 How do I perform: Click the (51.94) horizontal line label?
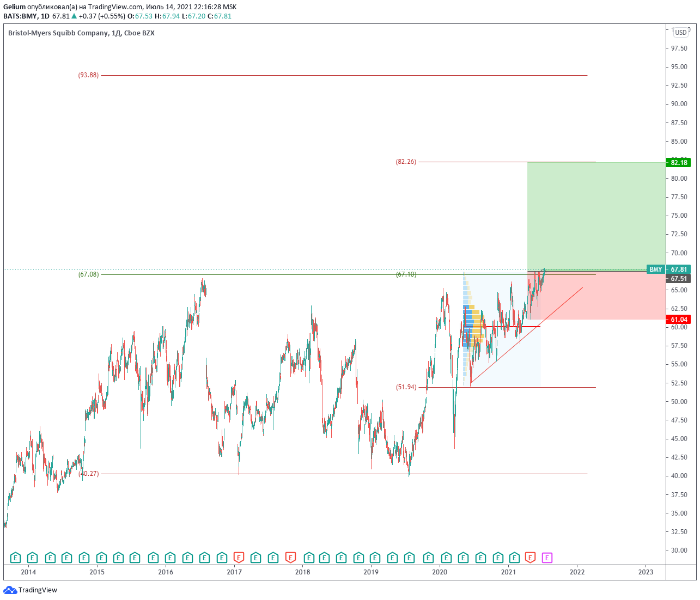click(406, 387)
